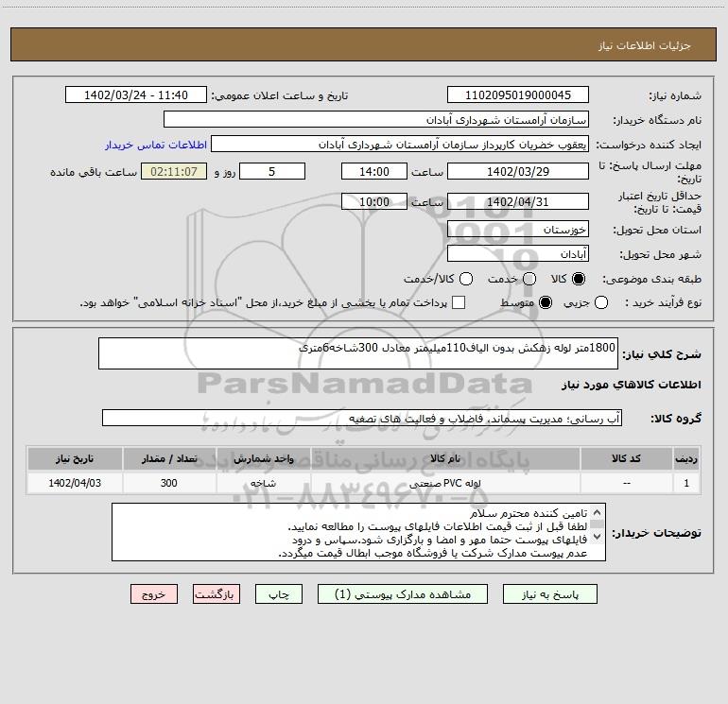This screenshot has width=728, height=704.
Task: Click table cell لوله PVC صنعتی
Action: point(445,483)
